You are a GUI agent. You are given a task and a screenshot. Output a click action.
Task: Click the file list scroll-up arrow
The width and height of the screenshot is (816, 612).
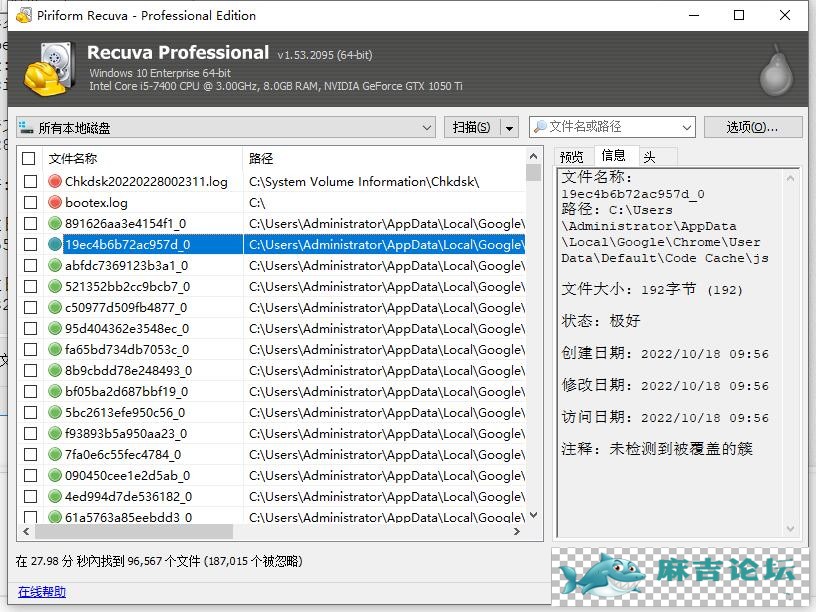533,156
